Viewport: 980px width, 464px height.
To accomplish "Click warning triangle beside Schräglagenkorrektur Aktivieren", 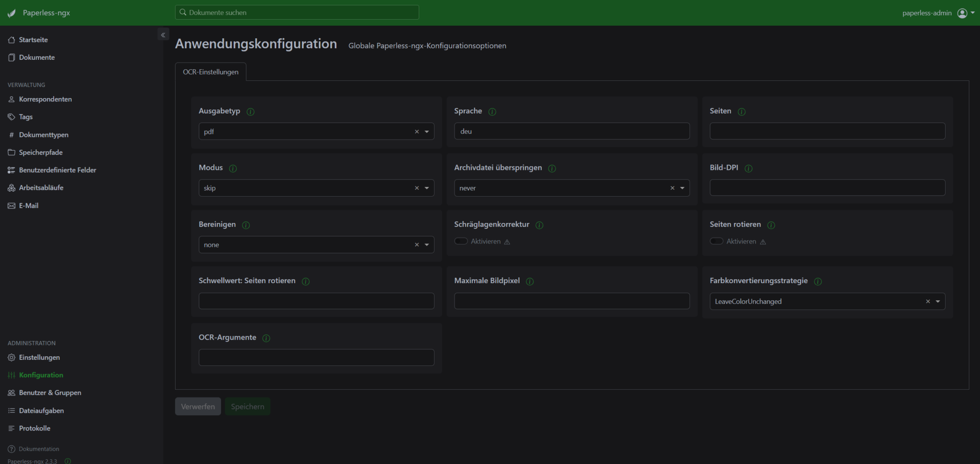I will point(507,242).
